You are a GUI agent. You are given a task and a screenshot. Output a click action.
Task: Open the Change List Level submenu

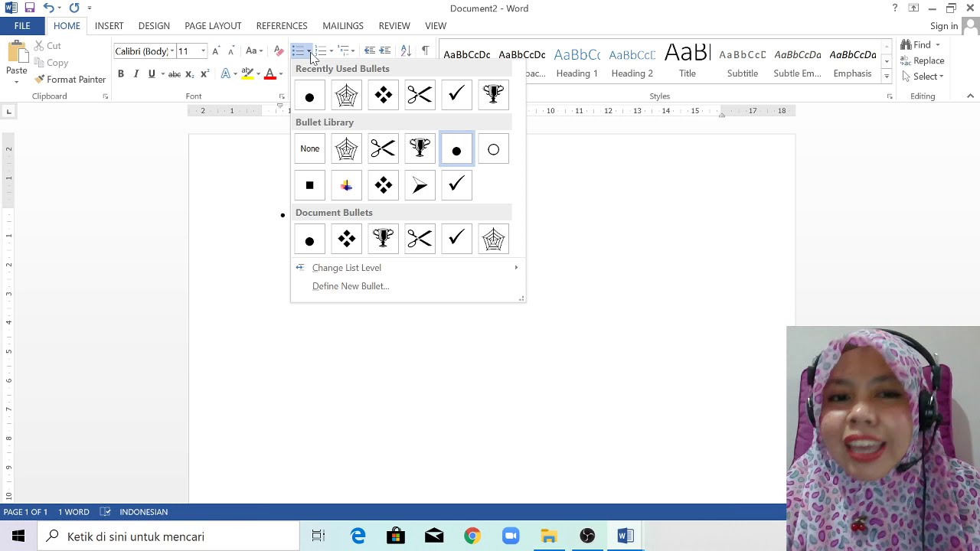pos(408,268)
